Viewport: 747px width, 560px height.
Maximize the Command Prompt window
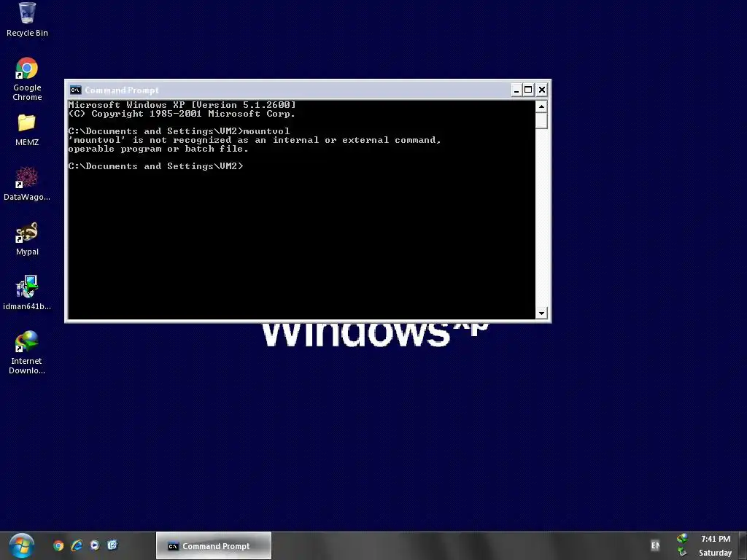coord(528,90)
